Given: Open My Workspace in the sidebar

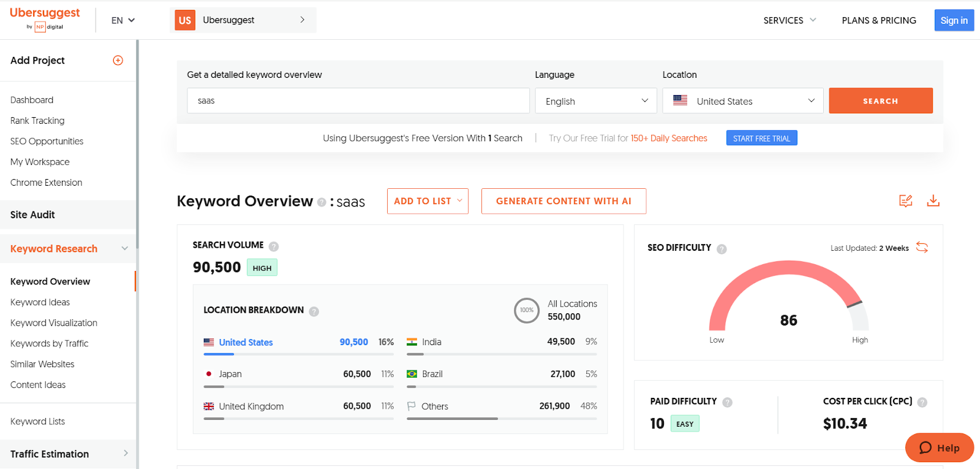Looking at the screenshot, I should coord(40,162).
